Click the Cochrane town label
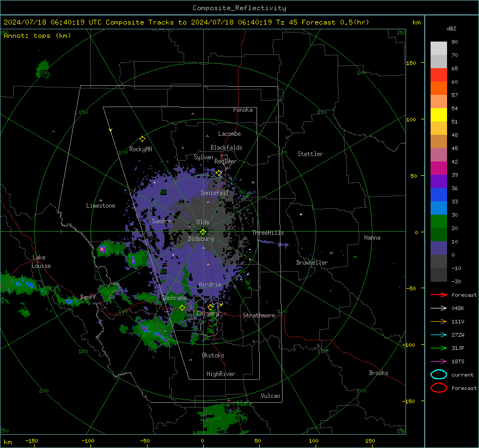 [174, 298]
